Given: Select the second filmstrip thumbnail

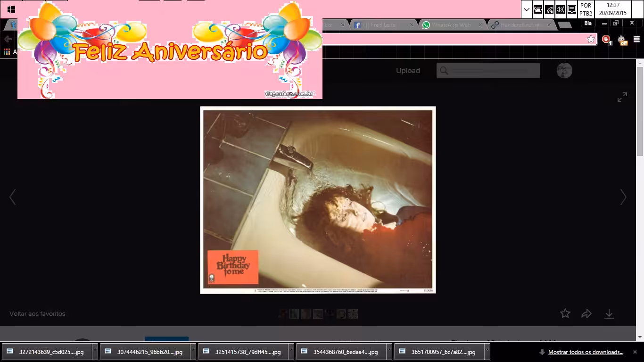Looking at the screenshot, I should (x=294, y=314).
